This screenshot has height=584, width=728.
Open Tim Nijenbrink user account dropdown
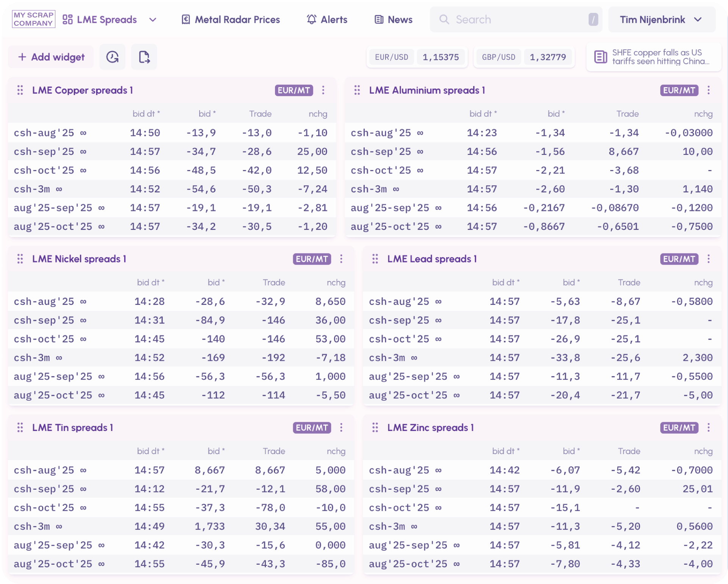(661, 20)
